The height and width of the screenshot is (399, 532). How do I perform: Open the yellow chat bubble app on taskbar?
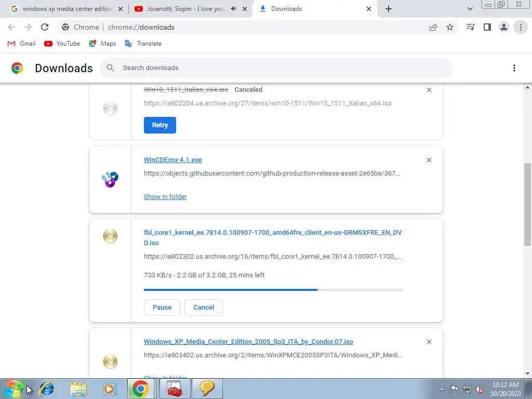click(207, 389)
